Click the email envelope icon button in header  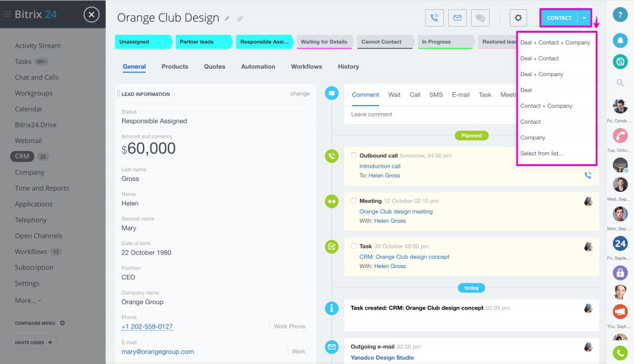pos(458,18)
